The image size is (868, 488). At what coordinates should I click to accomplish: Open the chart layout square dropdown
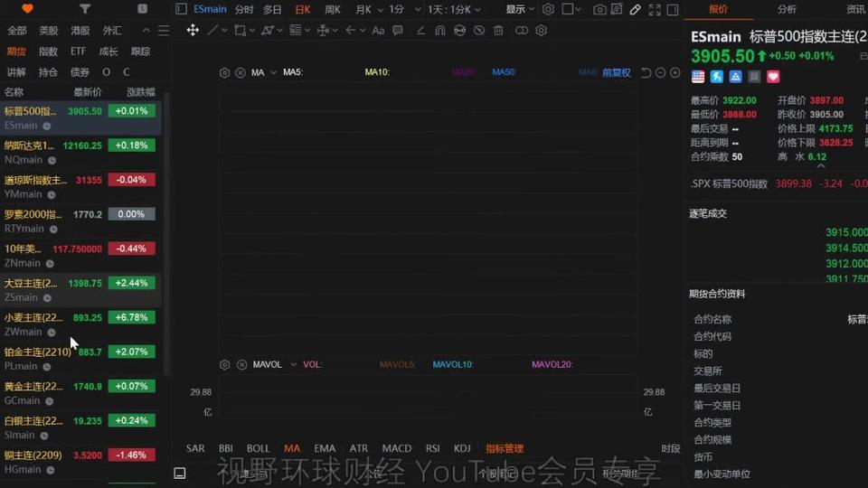[x=571, y=9]
